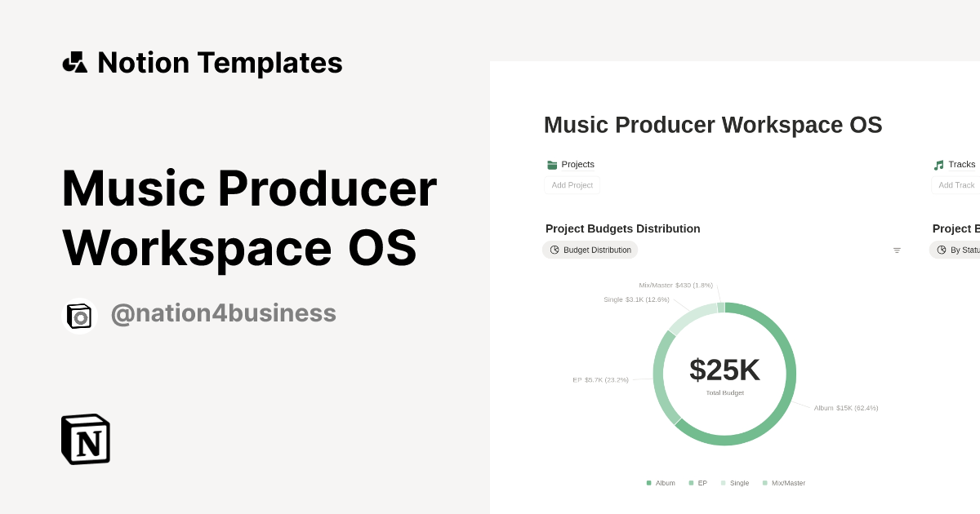This screenshot has height=514, width=980.
Task: Click the 'Total Budget' caption under $25K
Action: [x=725, y=393]
